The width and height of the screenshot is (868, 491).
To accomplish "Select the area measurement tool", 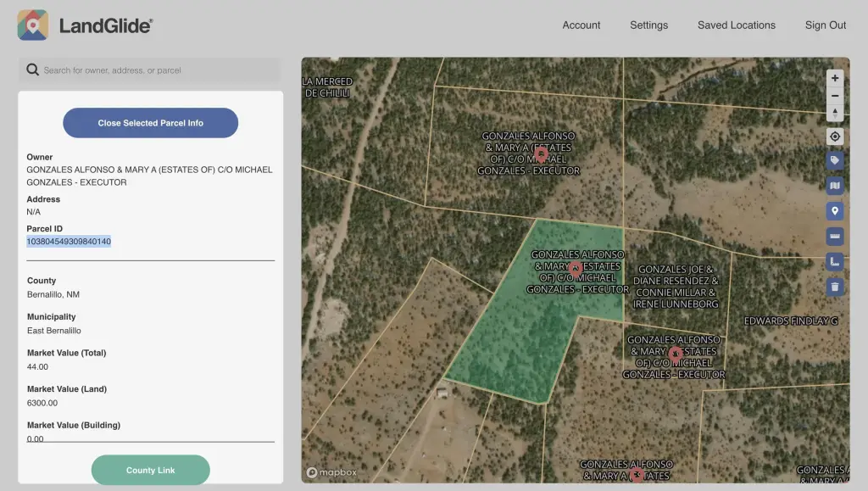I will (x=835, y=262).
